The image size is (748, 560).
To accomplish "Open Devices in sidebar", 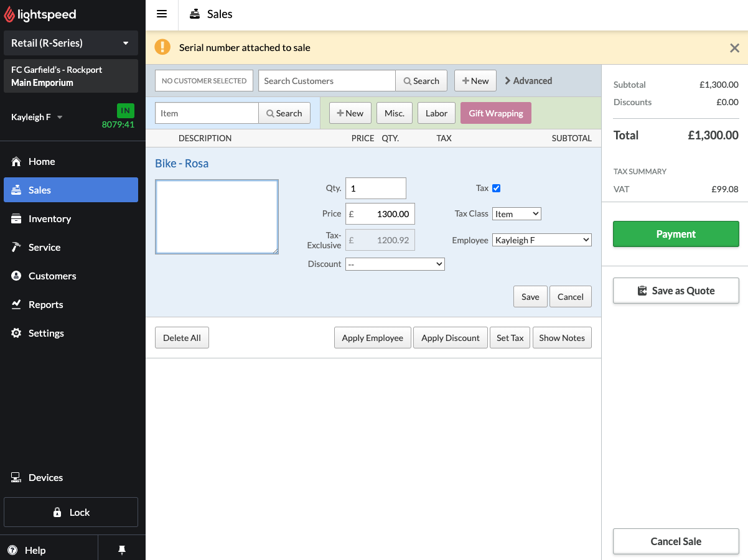I will pos(71,477).
